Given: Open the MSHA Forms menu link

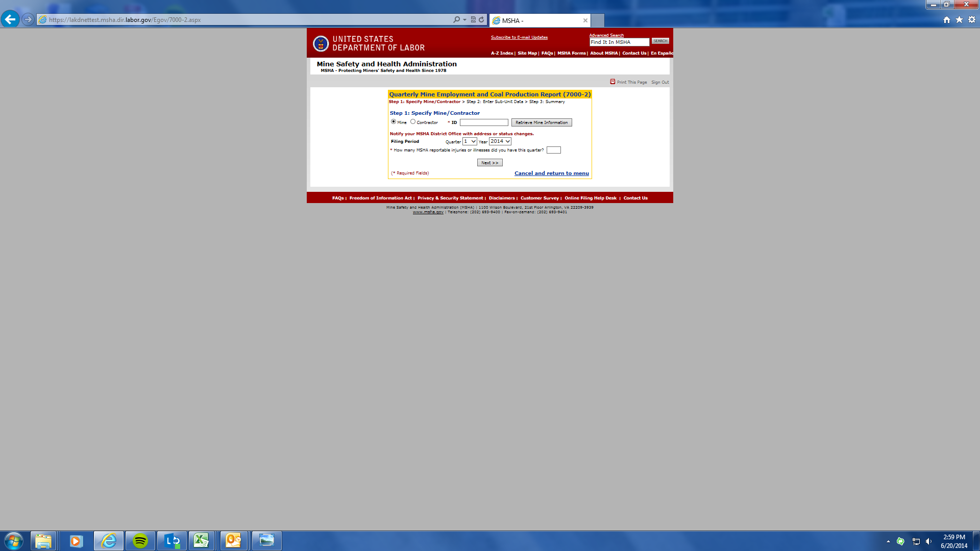Looking at the screenshot, I should click(571, 53).
